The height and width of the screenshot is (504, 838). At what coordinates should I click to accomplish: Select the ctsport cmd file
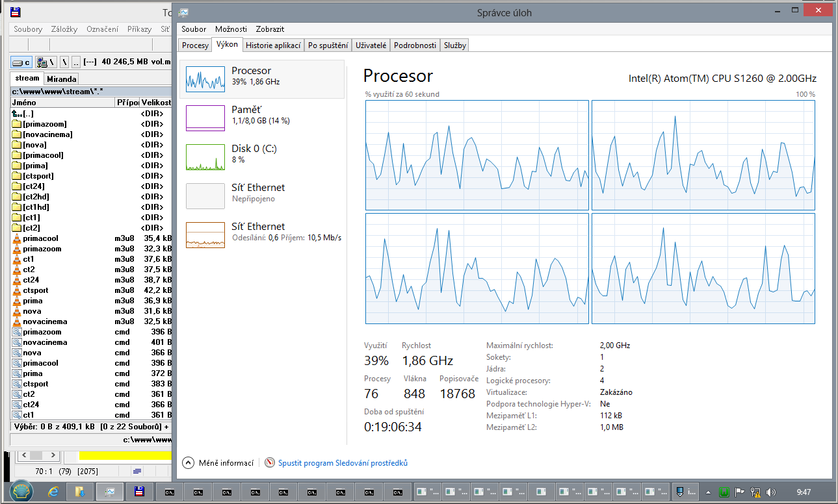91,384
